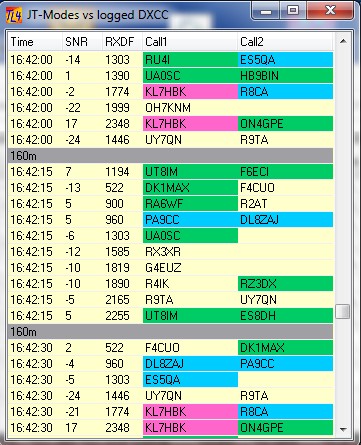Select the ES8DH callsign cell
This screenshot has height=445, width=361.
[285, 316]
